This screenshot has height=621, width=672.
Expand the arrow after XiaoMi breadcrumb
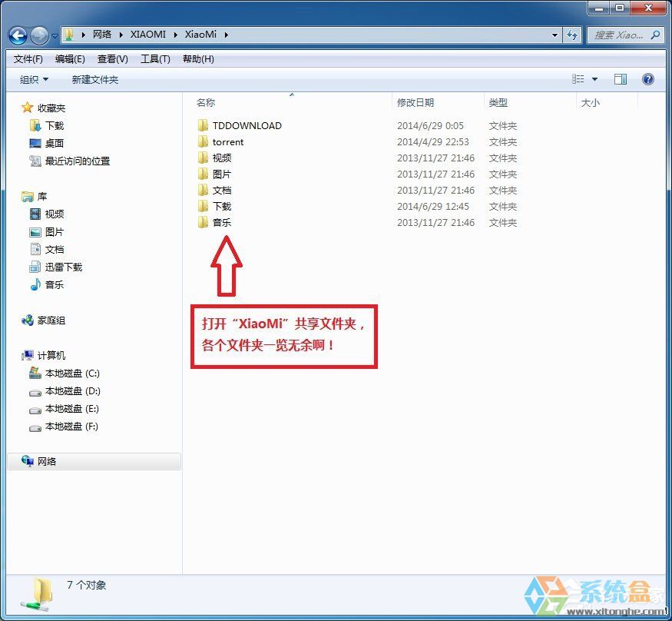coord(227,35)
